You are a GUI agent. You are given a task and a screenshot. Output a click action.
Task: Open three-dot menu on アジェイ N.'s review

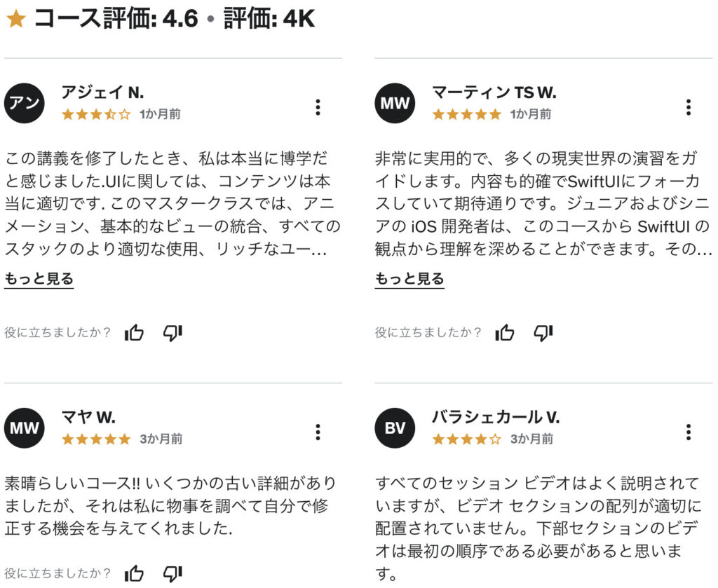click(318, 107)
